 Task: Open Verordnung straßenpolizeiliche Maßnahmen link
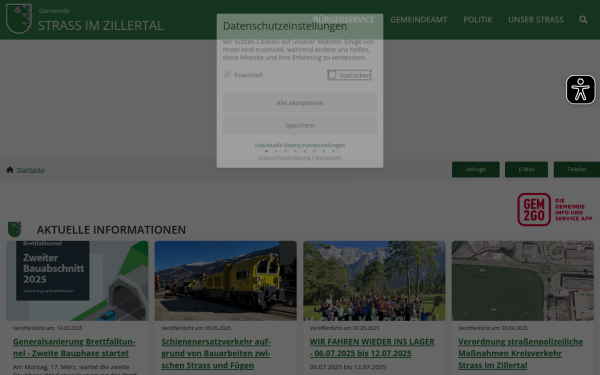coord(520,353)
